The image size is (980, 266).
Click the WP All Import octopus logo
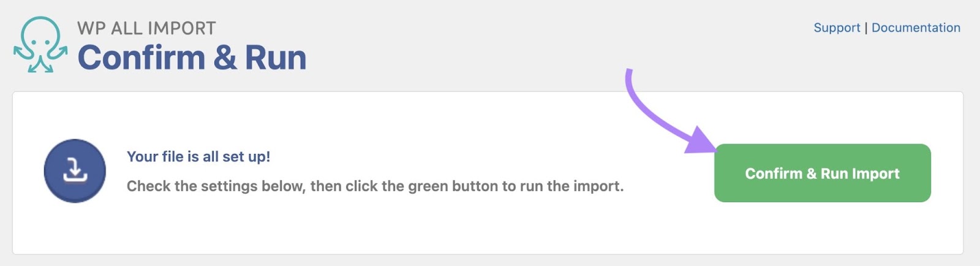40,45
